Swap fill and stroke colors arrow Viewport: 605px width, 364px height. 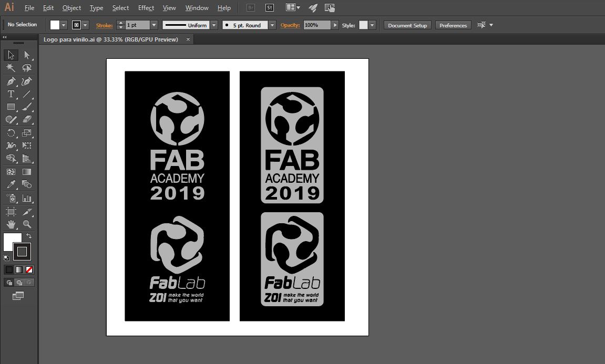pos(29,236)
